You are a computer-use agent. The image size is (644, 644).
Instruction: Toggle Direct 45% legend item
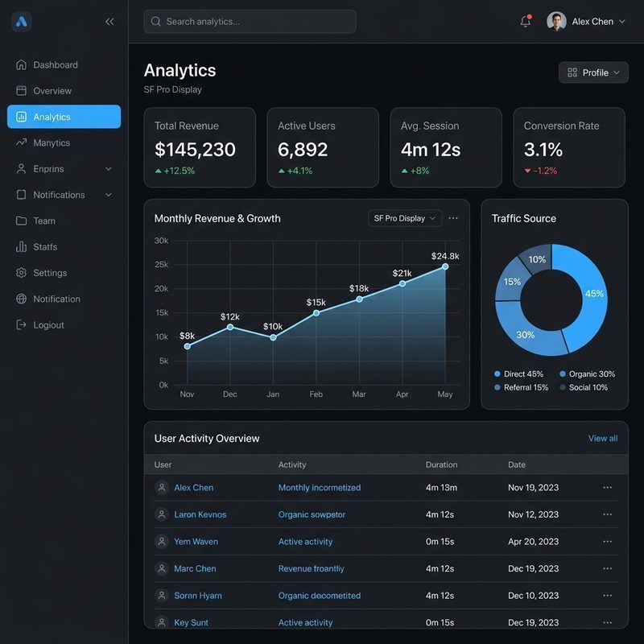click(x=518, y=374)
